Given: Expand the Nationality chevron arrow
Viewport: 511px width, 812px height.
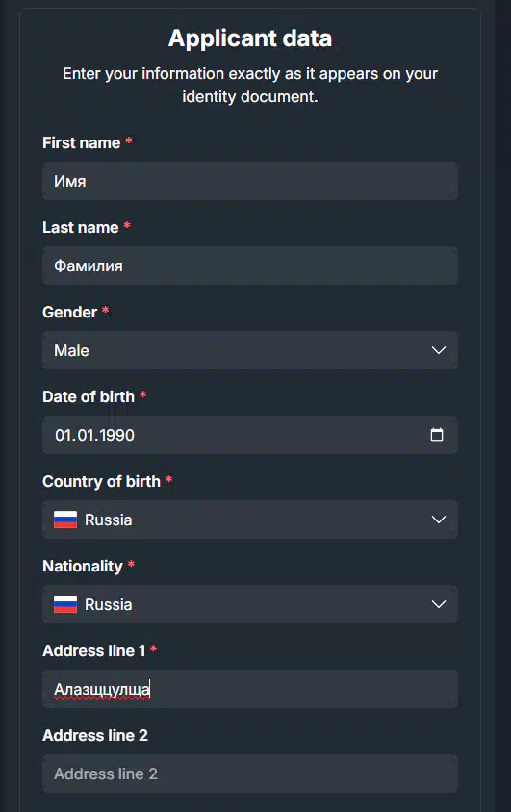Looking at the screenshot, I should pyautogui.click(x=439, y=604).
